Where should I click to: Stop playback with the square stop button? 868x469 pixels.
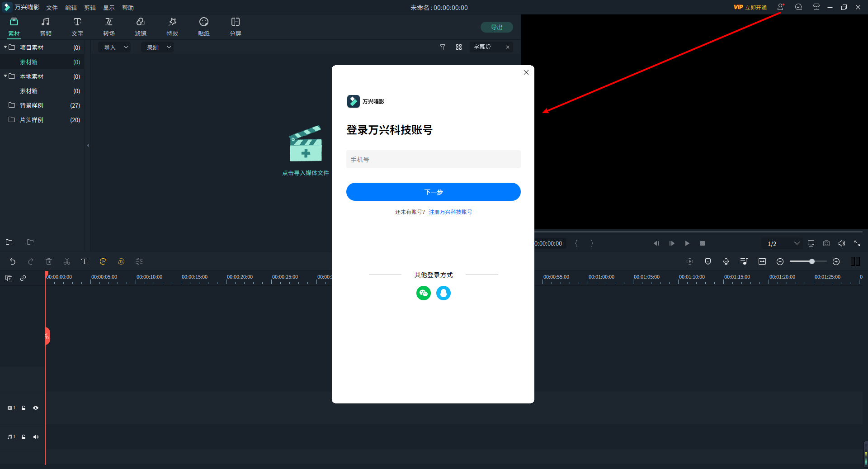703,243
